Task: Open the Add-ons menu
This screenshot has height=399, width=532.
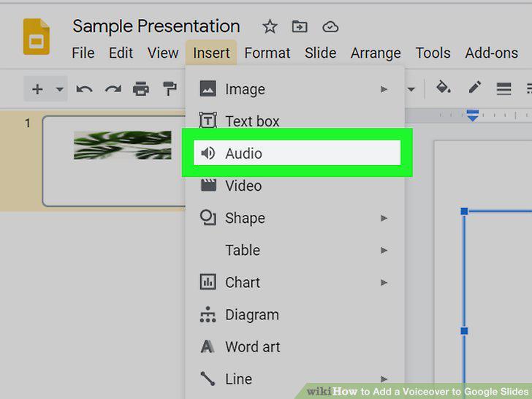Action: point(491,53)
